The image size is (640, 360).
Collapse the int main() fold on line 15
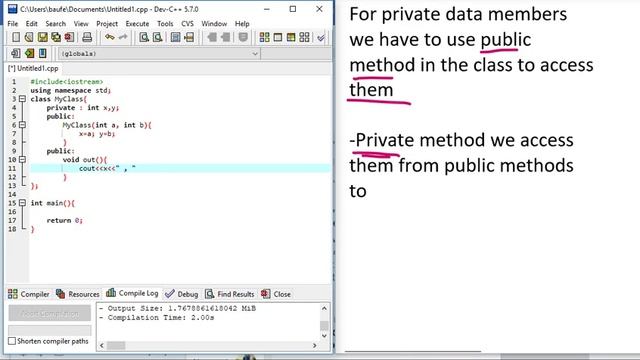22,203
